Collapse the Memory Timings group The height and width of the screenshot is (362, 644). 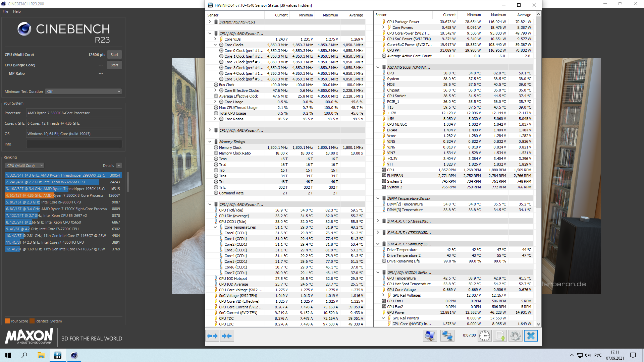click(x=210, y=142)
